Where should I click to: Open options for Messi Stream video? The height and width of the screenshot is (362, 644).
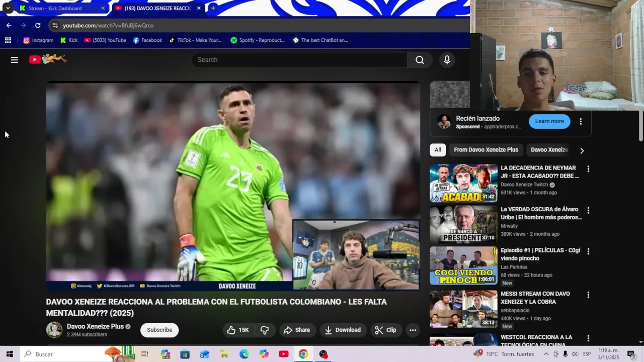[588, 295]
